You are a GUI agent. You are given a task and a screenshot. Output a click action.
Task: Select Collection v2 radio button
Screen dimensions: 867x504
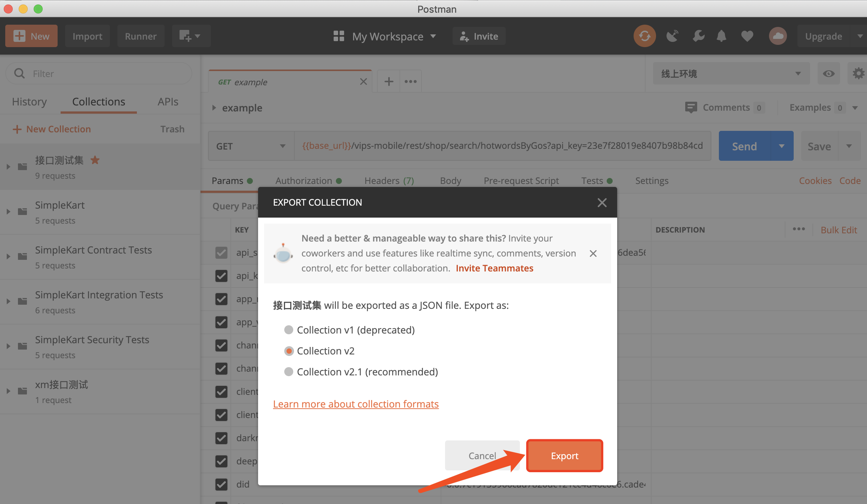pos(288,350)
